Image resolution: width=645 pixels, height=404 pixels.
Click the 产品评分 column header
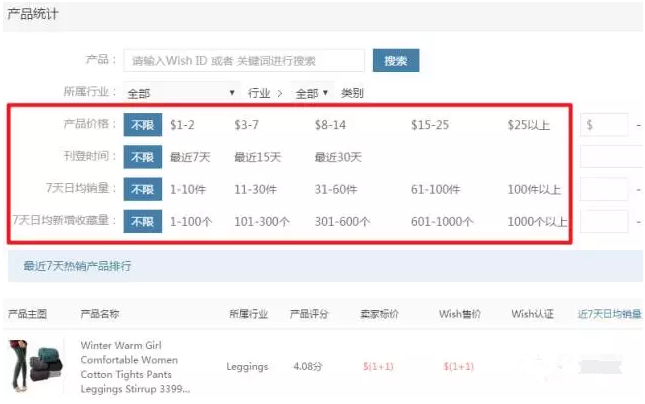pyautogui.click(x=309, y=314)
